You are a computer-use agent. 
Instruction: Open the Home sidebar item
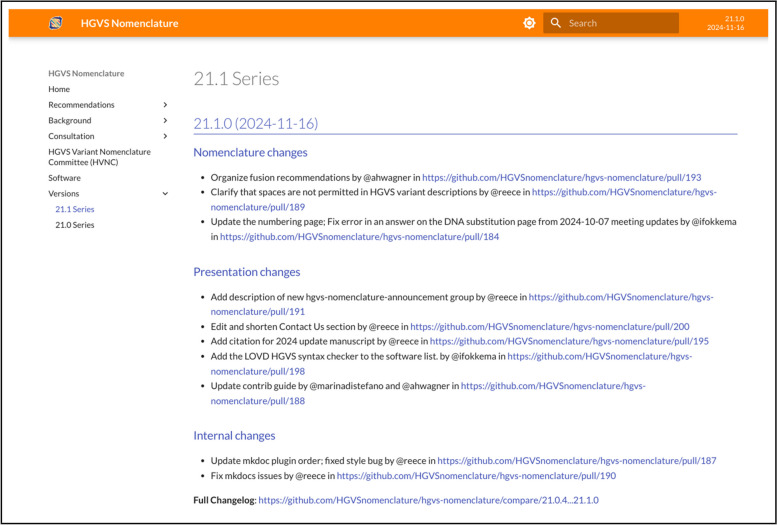pos(59,89)
